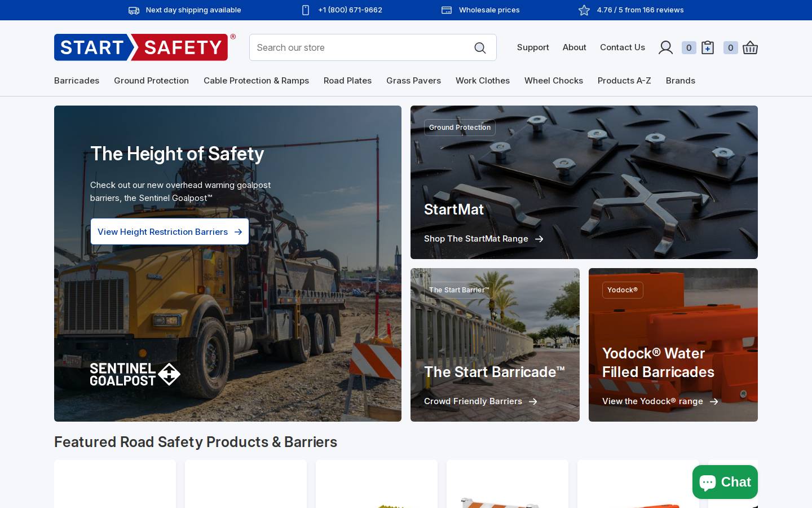Click arrow beside Crowd Friendly Barriers
The height and width of the screenshot is (508, 812).
[533, 401]
